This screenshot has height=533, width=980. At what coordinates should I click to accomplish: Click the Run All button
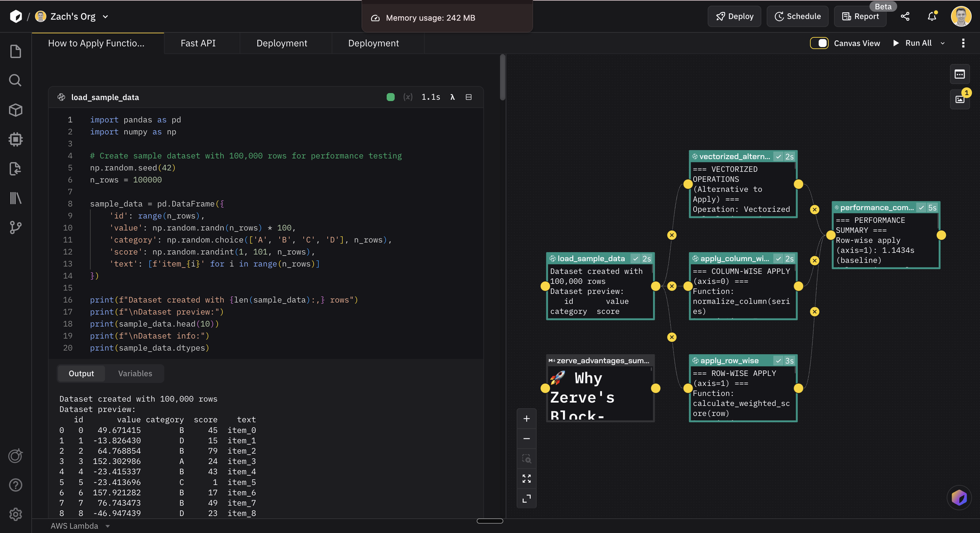tap(912, 43)
